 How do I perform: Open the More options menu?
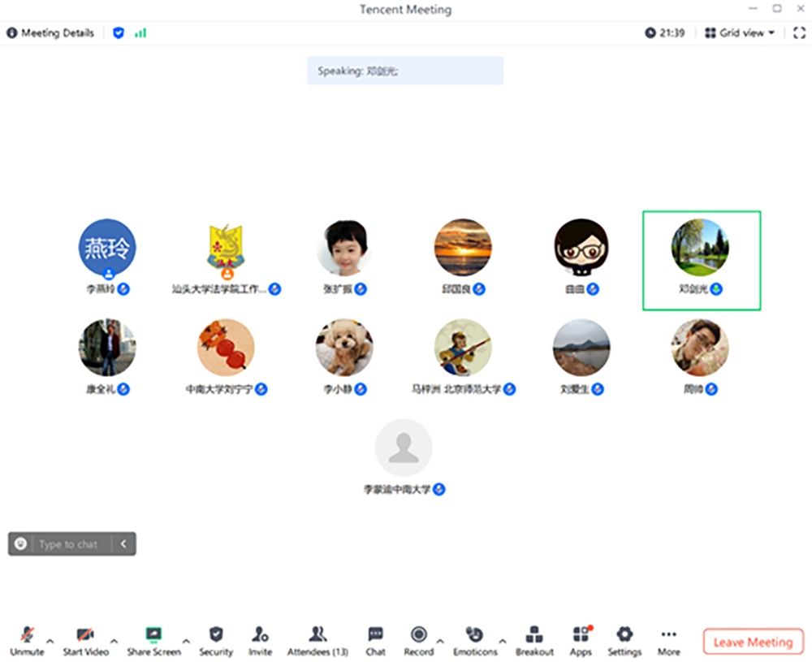[668, 641]
